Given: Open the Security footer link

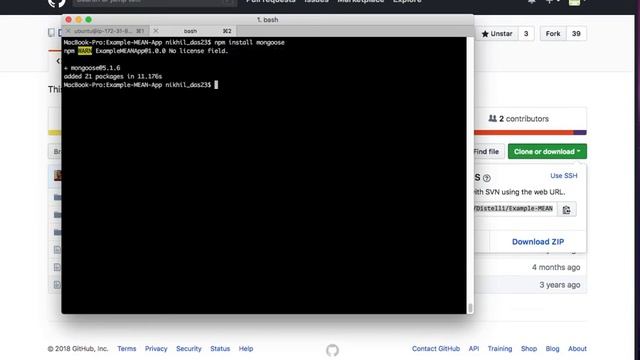Looking at the screenshot, I should [189, 349].
